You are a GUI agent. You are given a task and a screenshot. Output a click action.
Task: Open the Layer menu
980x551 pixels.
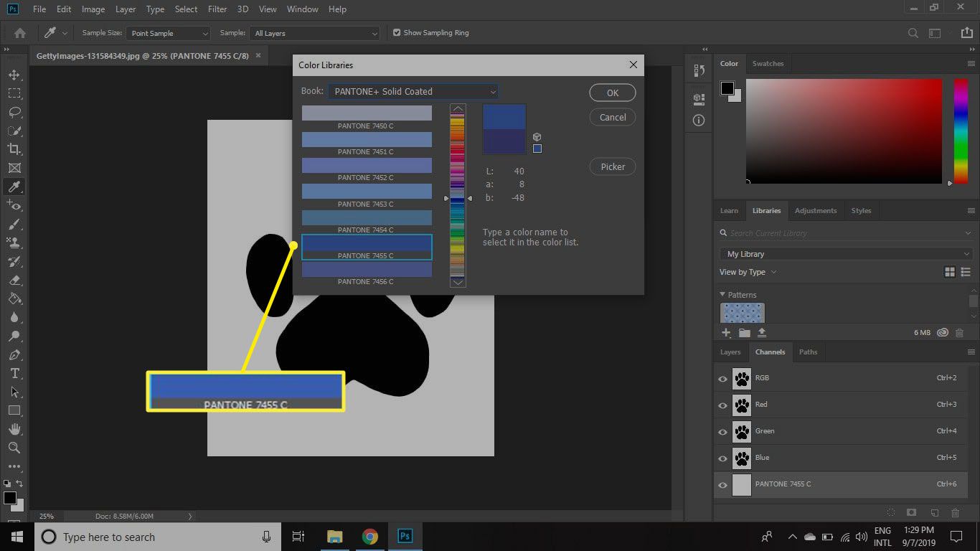pyautogui.click(x=126, y=9)
